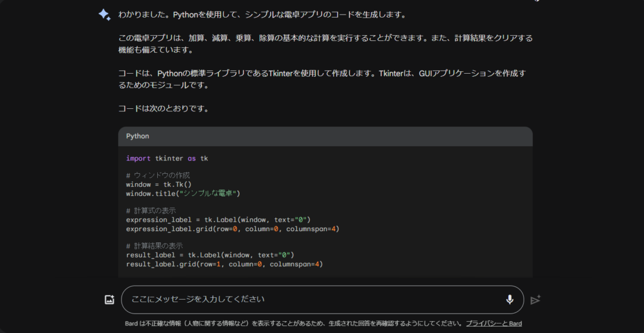Open the プライバシーと Bard link
644x333 pixels.
click(494, 324)
